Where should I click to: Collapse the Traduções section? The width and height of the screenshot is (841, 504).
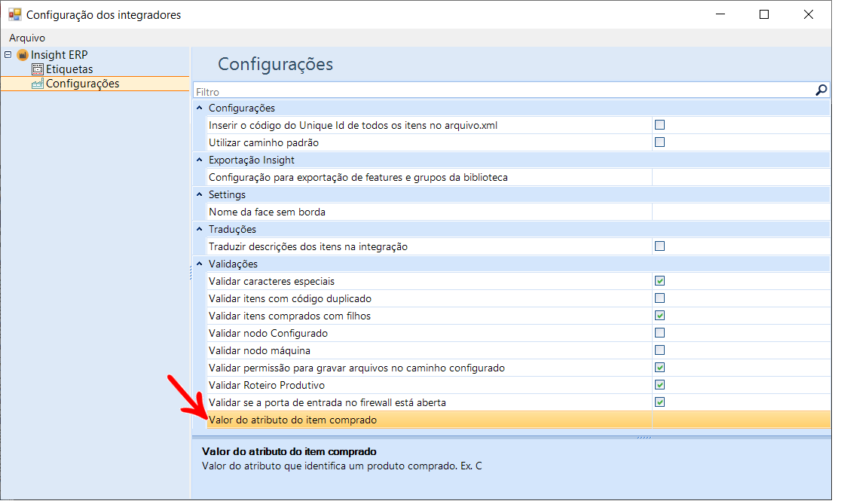tap(200, 229)
